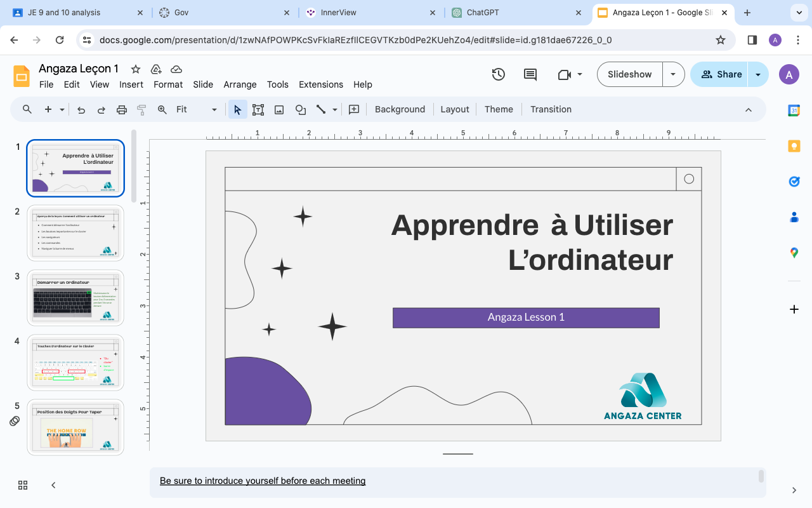Image resolution: width=812 pixels, height=508 pixels.
Task: Click the Print icon
Action: tap(122, 109)
